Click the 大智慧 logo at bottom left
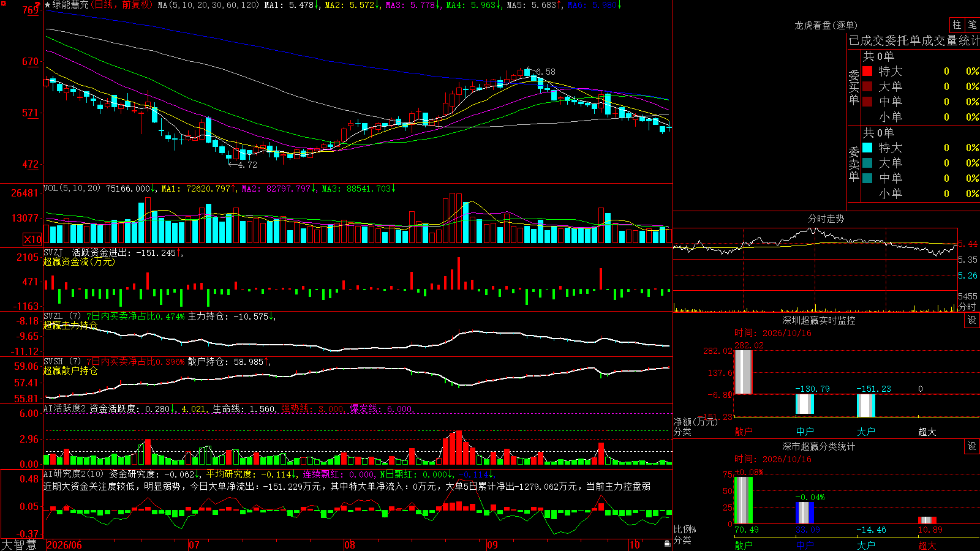Screen dimensions: 980x551 point(19,545)
